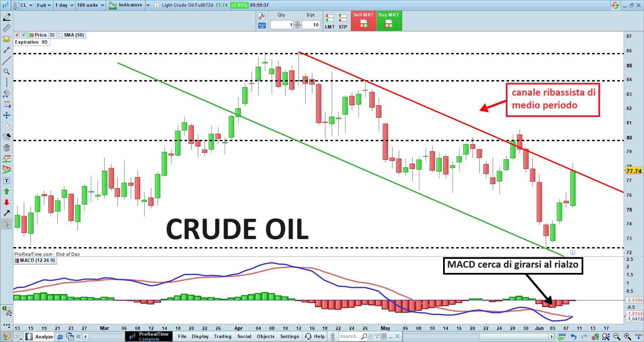The image size is (644, 342).
Task: Open the Trading menu
Action: coord(223,336)
